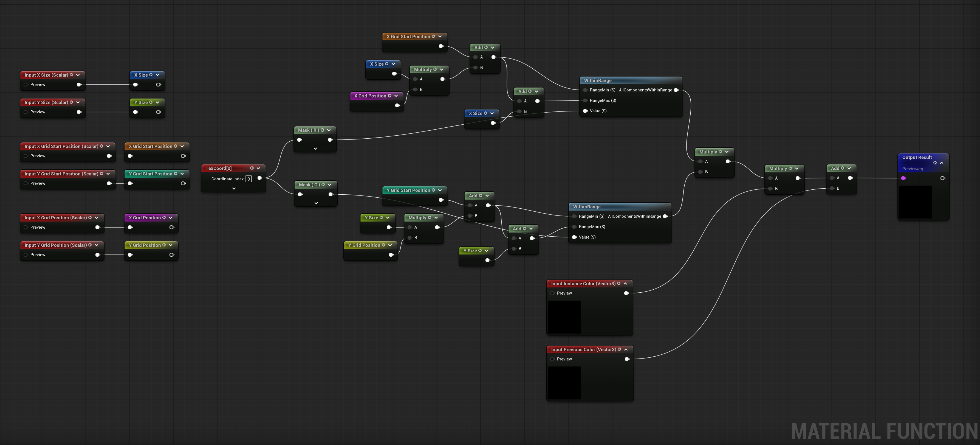Click preview icon on Input X Grid Position (Scalar)
Screen dimensions: 980x445
point(90,218)
